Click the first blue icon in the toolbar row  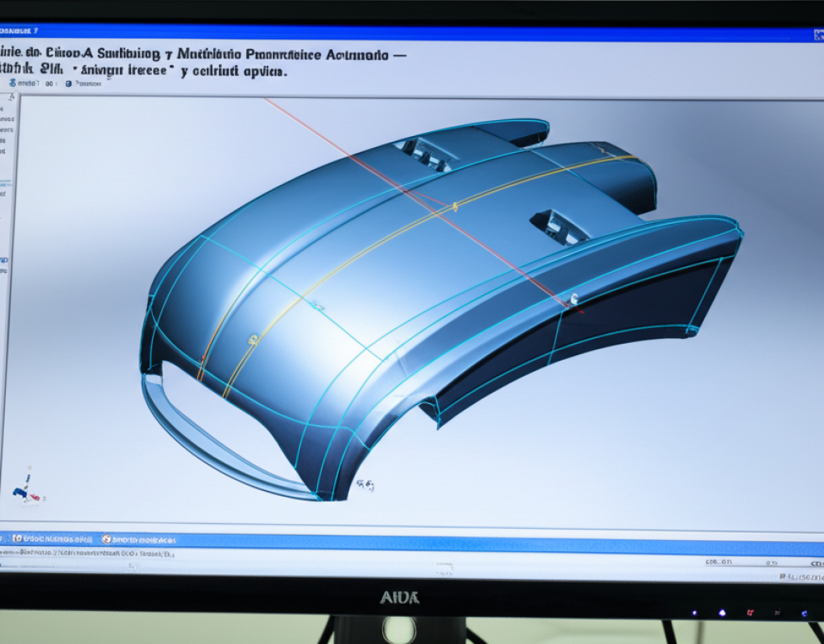[x=13, y=83]
